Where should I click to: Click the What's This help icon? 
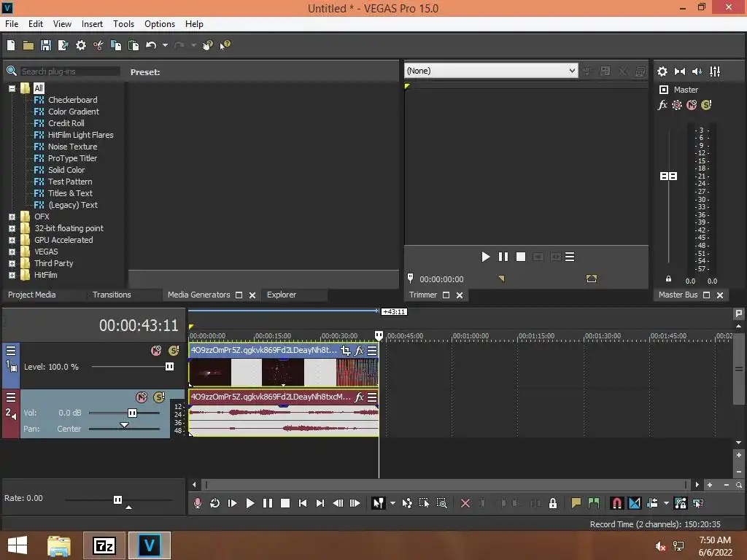pos(225,45)
